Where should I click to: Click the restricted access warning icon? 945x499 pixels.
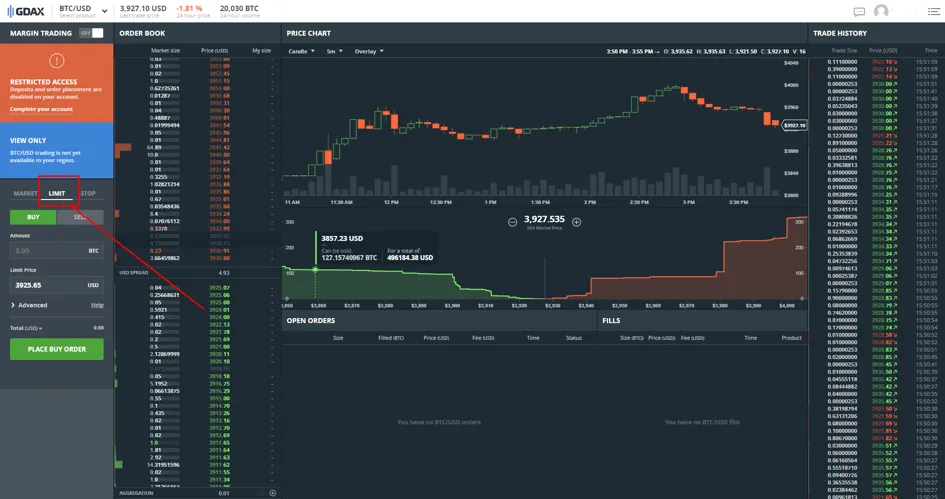57,61
